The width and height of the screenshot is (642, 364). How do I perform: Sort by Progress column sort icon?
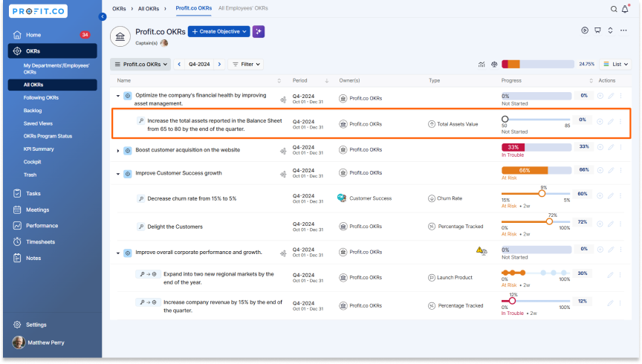(591, 81)
